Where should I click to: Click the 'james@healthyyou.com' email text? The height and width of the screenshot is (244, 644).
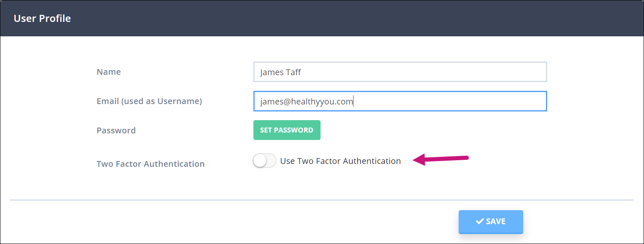point(307,102)
